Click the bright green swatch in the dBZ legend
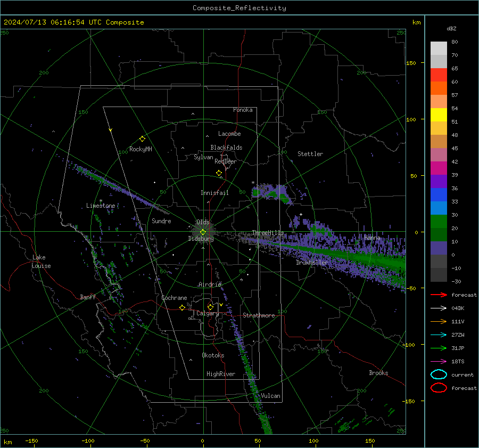This screenshot has width=479, height=448. coord(439,222)
